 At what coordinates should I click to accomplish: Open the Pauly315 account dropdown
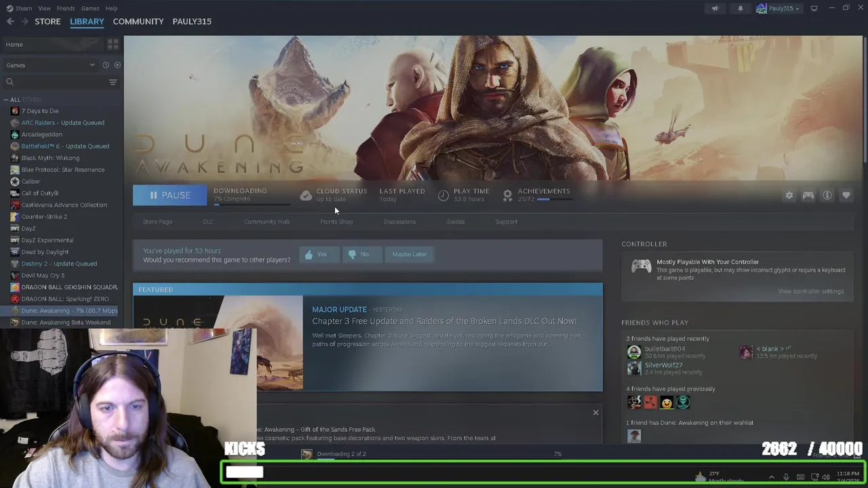(778, 8)
